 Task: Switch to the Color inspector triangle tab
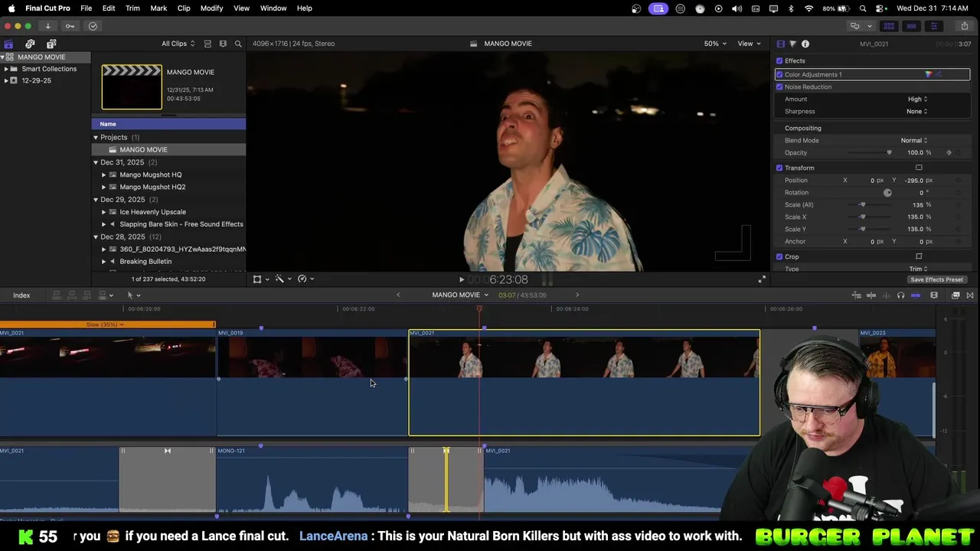pos(792,44)
